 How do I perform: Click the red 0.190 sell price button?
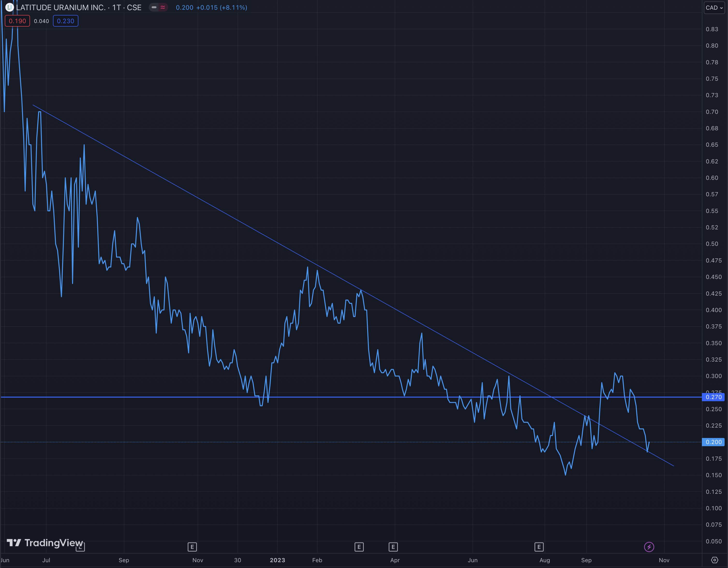(17, 21)
